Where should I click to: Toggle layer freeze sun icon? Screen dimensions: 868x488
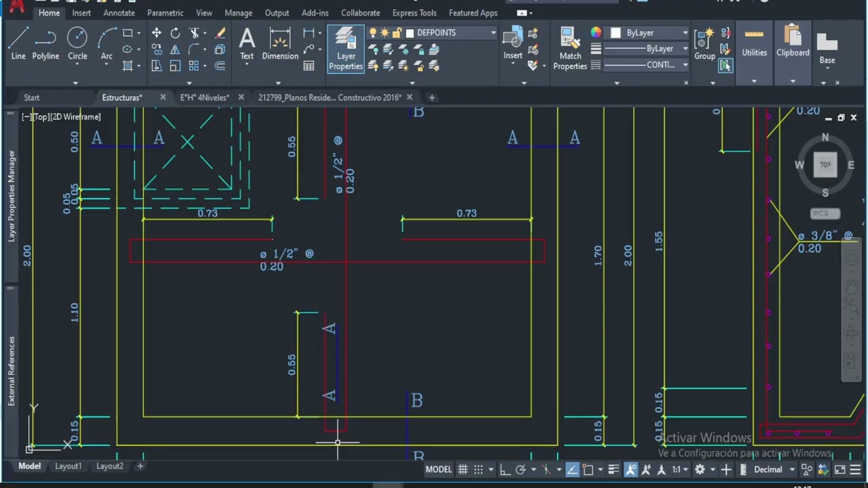[384, 33]
